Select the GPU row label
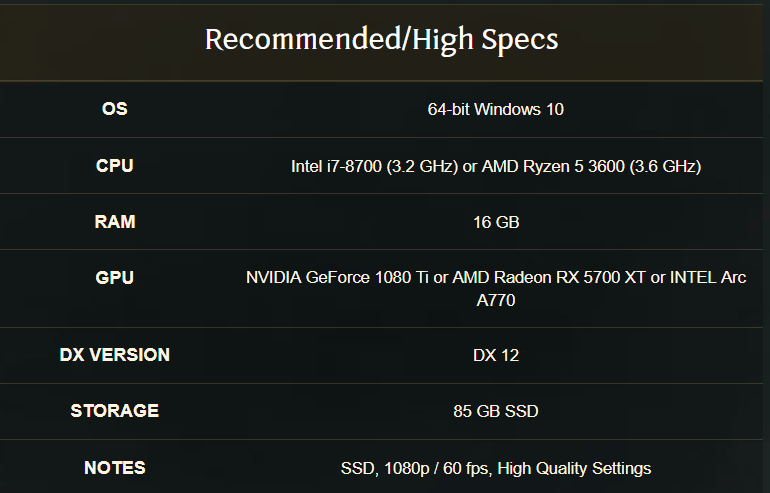The image size is (770, 493). 115,277
